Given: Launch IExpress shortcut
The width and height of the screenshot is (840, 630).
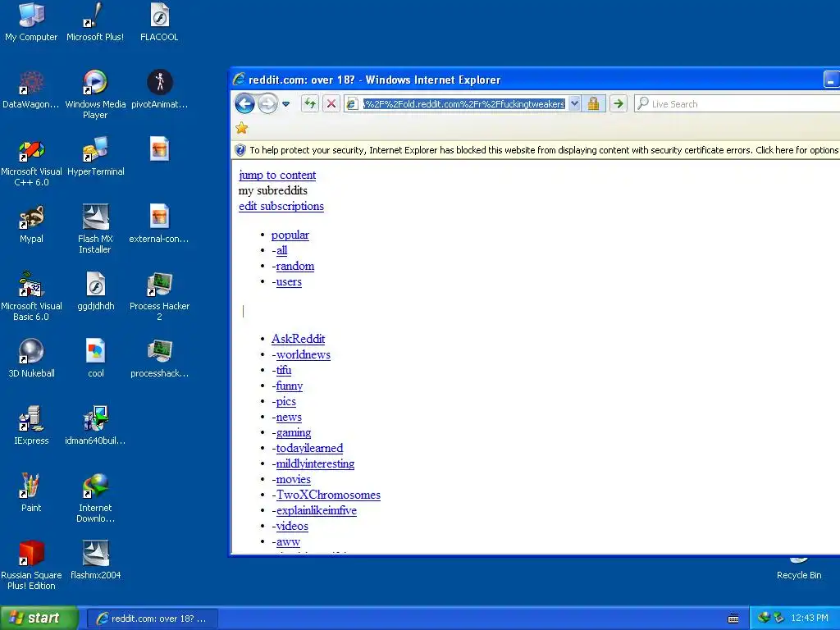Looking at the screenshot, I should pyautogui.click(x=31, y=426).
